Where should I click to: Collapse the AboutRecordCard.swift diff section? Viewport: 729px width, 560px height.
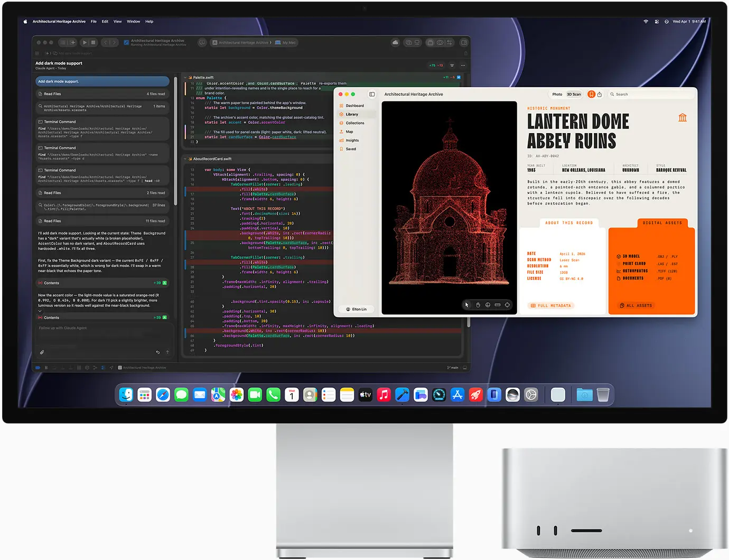pyautogui.click(x=185, y=158)
